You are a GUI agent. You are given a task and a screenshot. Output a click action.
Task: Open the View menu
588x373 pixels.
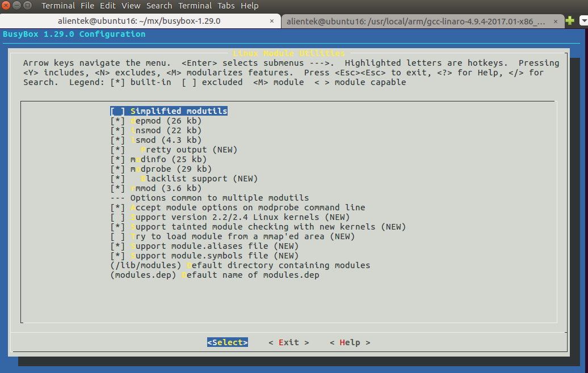pos(131,6)
